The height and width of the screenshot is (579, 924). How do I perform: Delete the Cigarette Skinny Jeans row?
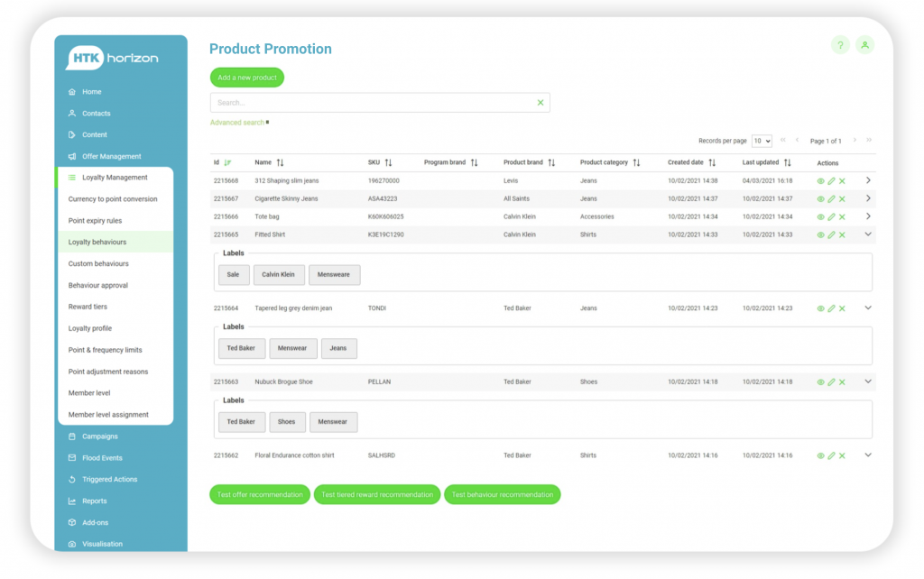(x=842, y=199)
